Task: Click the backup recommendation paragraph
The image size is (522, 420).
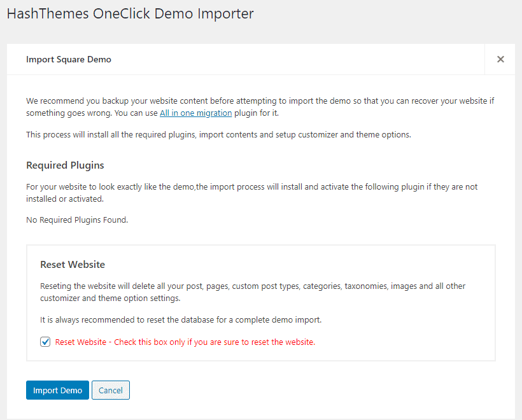Action: (x=260, y=107)
